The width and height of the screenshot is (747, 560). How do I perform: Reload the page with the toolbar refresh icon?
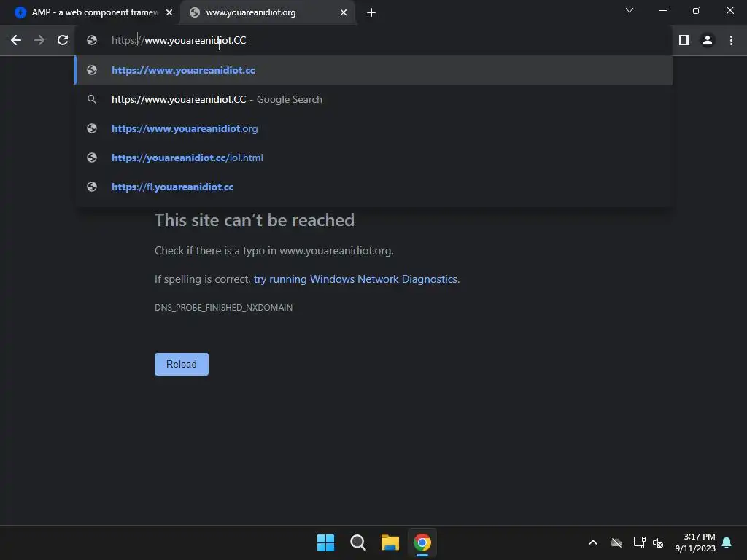(x=63, y=41)
